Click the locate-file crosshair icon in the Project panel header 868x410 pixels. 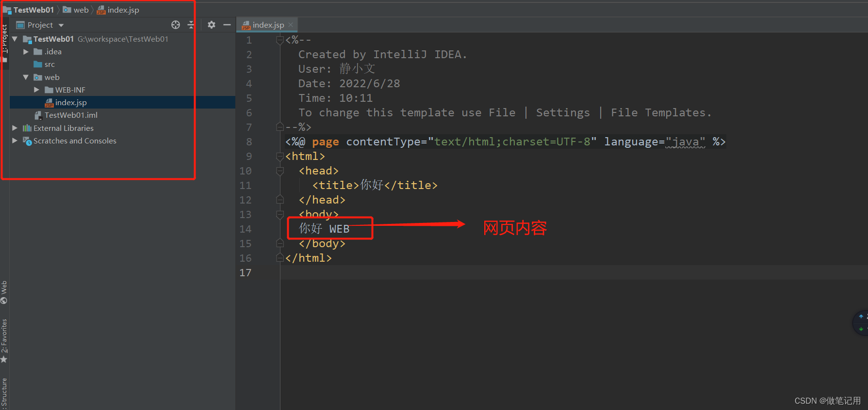(176, 25)
